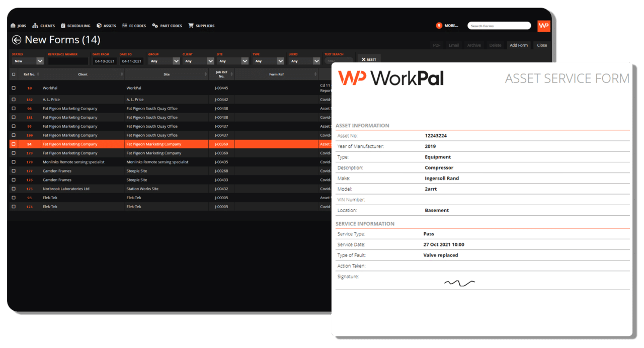Open Suppliers using the shopping cart icon
Screen dimensions: 644x348
tap(190, 25)
